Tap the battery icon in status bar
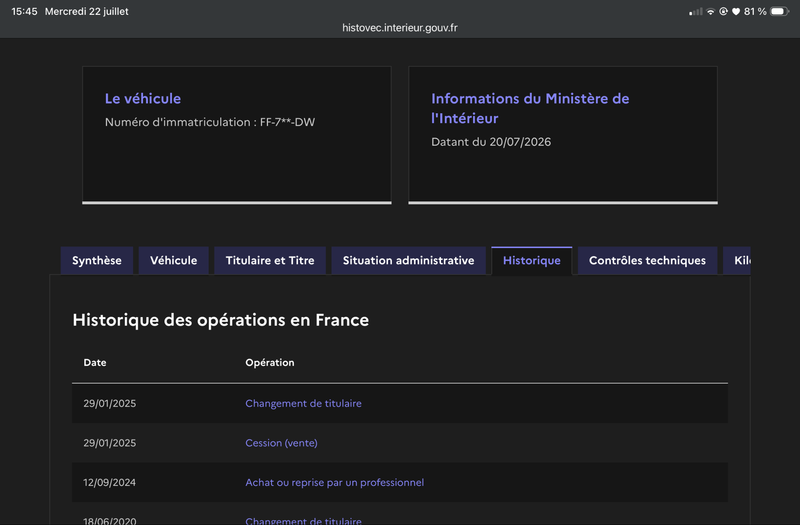The height and width of the screenshot is (525, 800). pyautogui.click(x=780, y=11)
